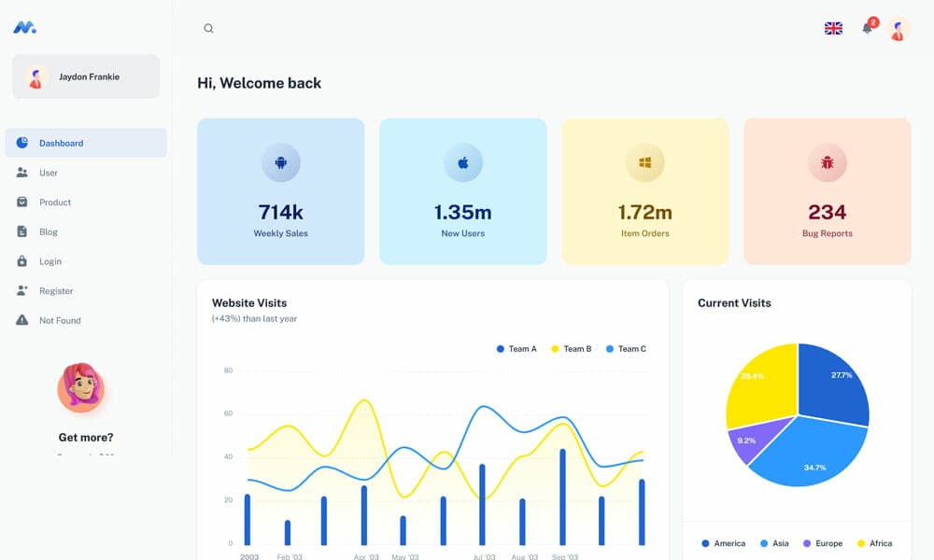
Task: Open the search icon in the top bar
Action: coord(208,28)
